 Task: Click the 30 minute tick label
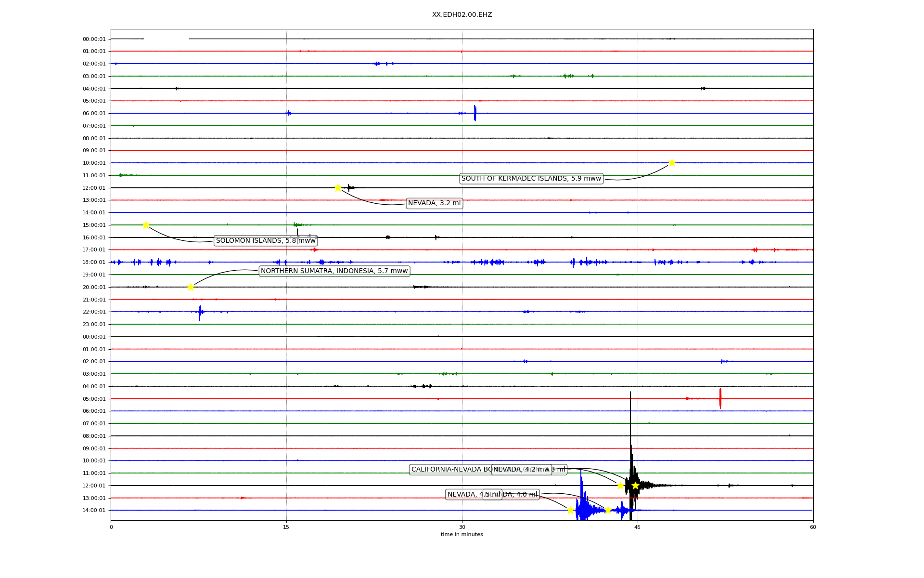462,527
